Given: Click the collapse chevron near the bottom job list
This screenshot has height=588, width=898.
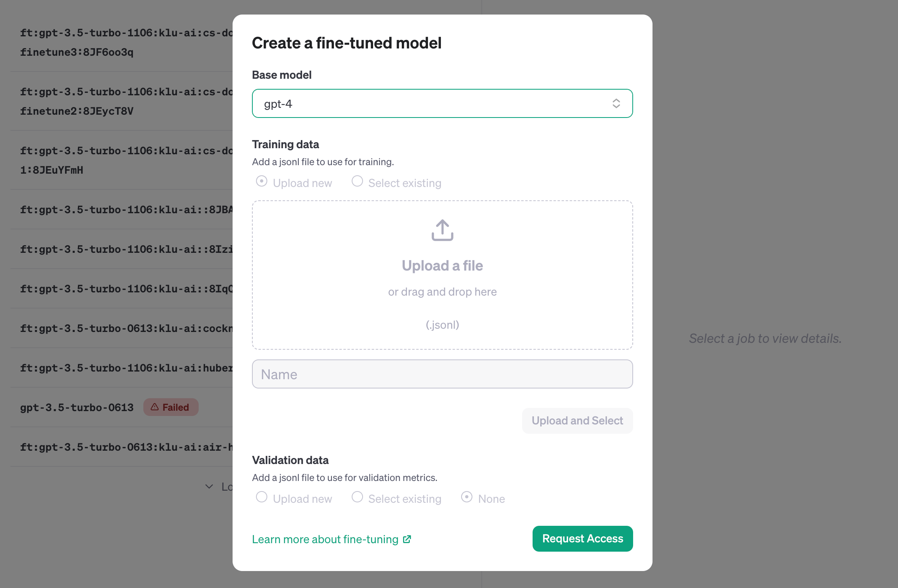Looking at the screenshot, I should (x=209, y=487).
